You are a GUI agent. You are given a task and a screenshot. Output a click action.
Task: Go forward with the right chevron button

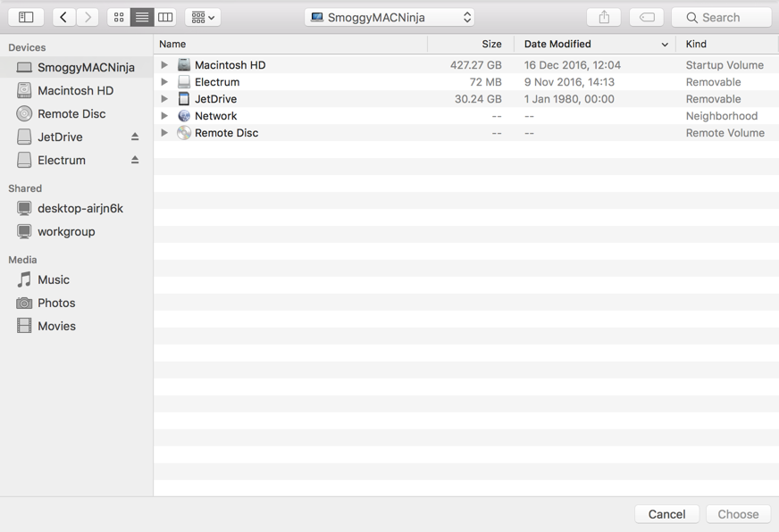click(88, 17)
